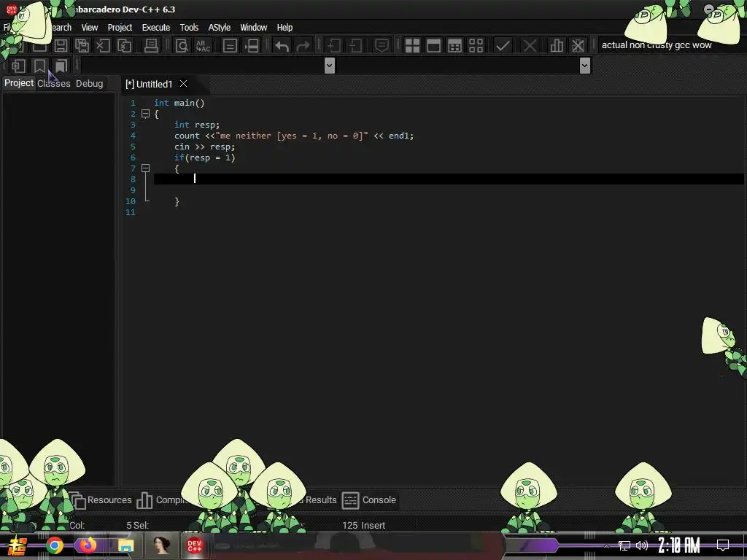This screenshot has width=747, height=560.
Task: Open the Help menu
Action: 285,28
